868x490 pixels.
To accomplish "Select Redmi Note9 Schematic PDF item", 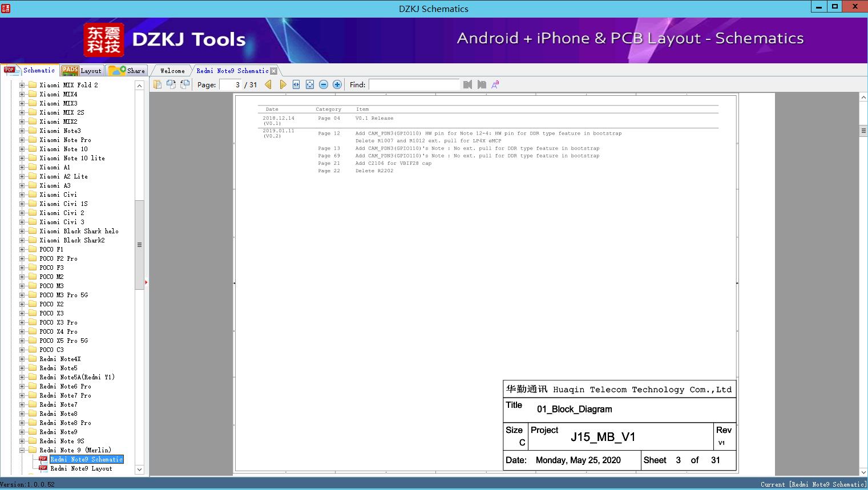I will pos(87,459).
